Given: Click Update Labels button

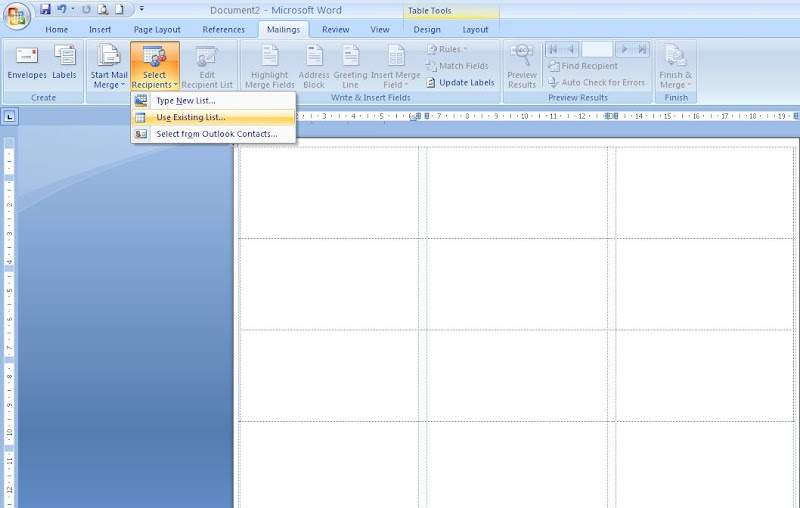Looking at the screenshot, I should pos(460,82).
